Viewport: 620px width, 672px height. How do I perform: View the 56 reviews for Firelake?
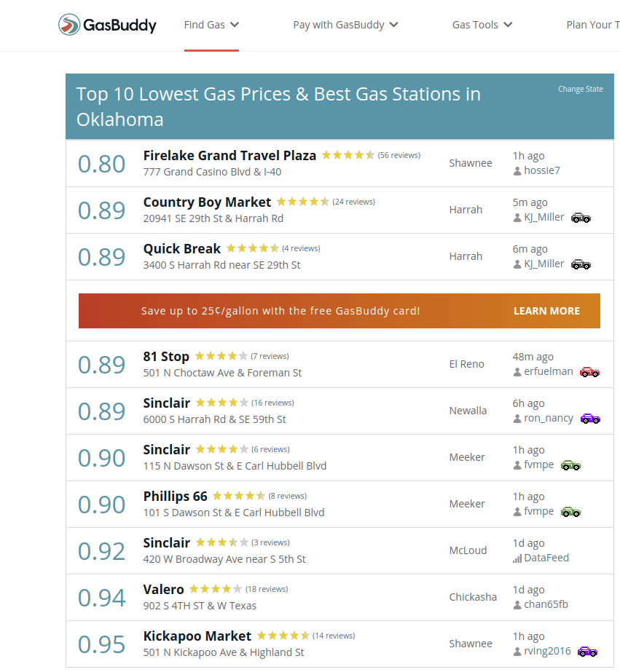coord(399,155)
